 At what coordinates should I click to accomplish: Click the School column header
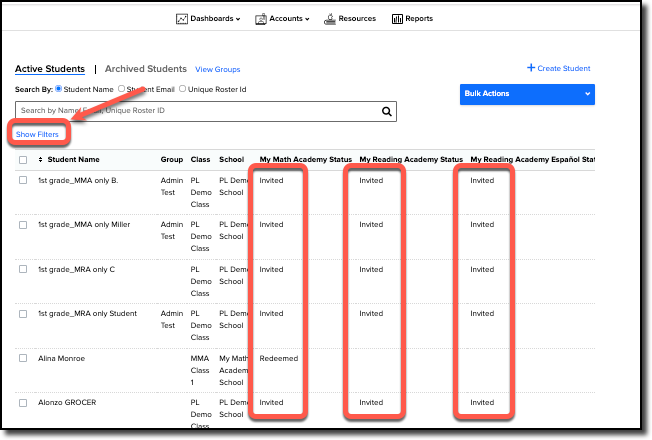click(231, 160)
